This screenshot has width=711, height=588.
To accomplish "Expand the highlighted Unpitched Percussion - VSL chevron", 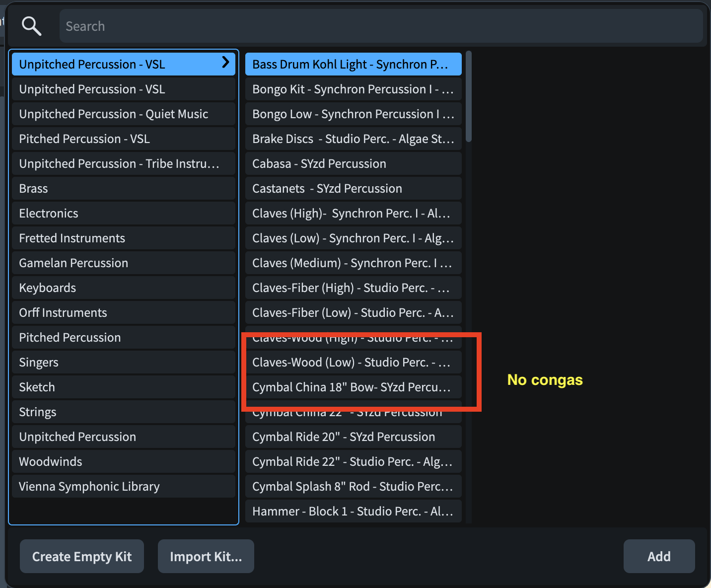I will (x=225, y=62).
